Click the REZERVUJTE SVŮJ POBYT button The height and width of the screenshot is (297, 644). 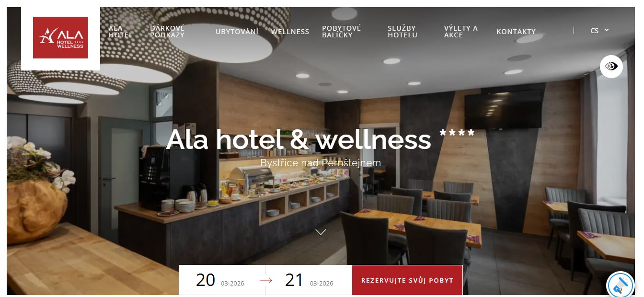[x=407, y=280]
